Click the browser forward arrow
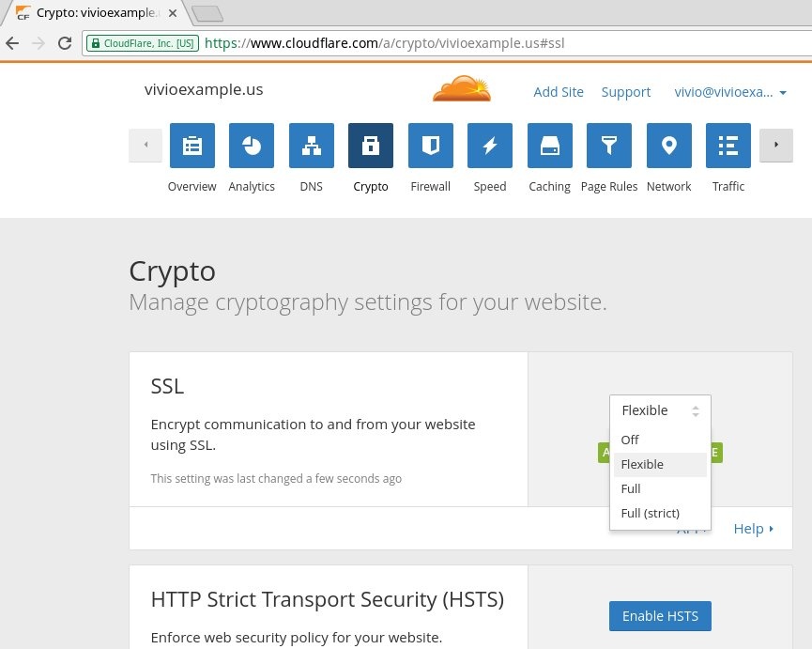 (38, 43)
